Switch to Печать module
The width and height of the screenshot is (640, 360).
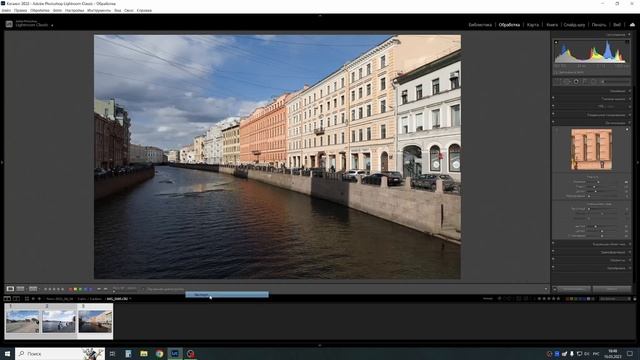pyautogui.click(x=599, y=25)
